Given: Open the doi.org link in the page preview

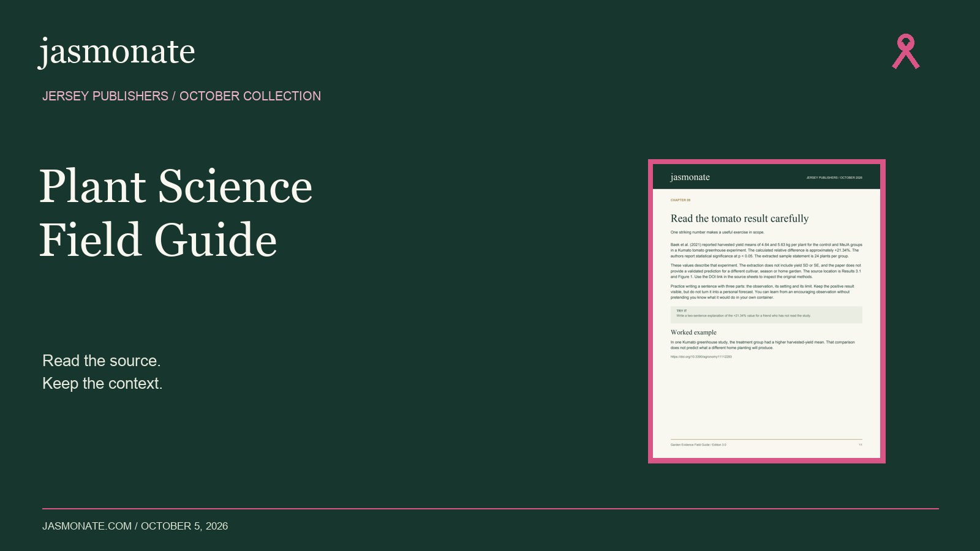Looking at the screenshot, I should [701, 356].
